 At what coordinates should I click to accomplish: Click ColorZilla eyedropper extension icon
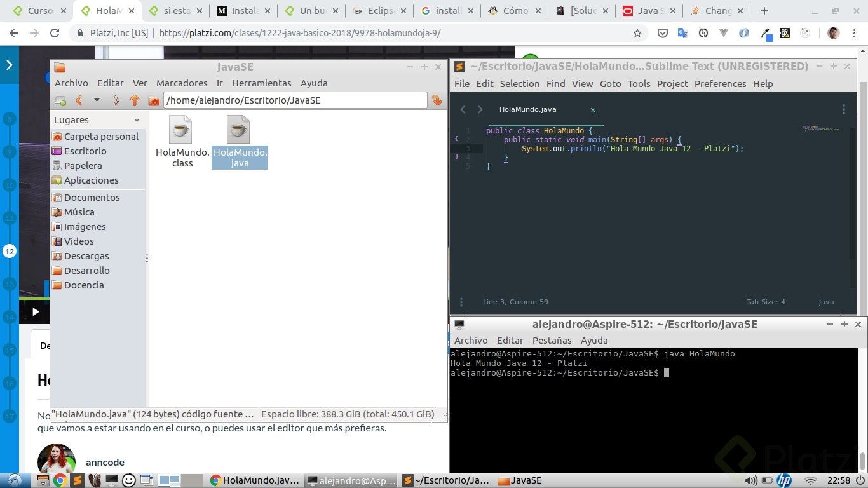pos(767,34)
